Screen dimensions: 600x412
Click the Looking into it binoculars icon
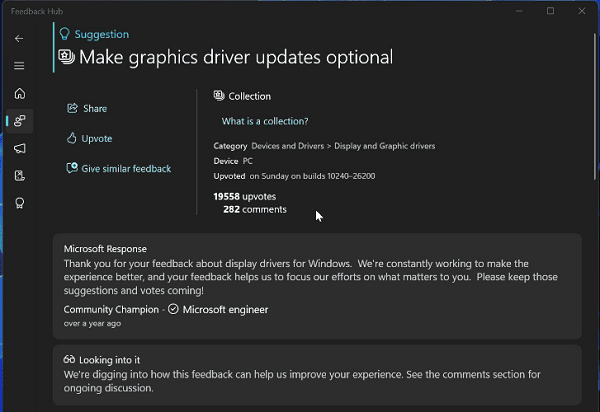pyautogui.click(x=69, y=359)
